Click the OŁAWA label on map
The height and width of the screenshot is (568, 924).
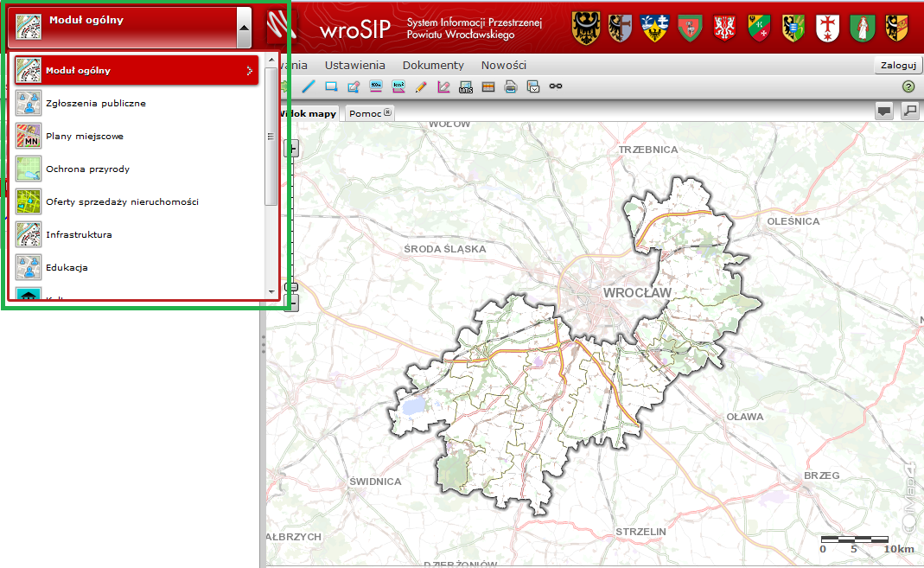coord(745,417)
